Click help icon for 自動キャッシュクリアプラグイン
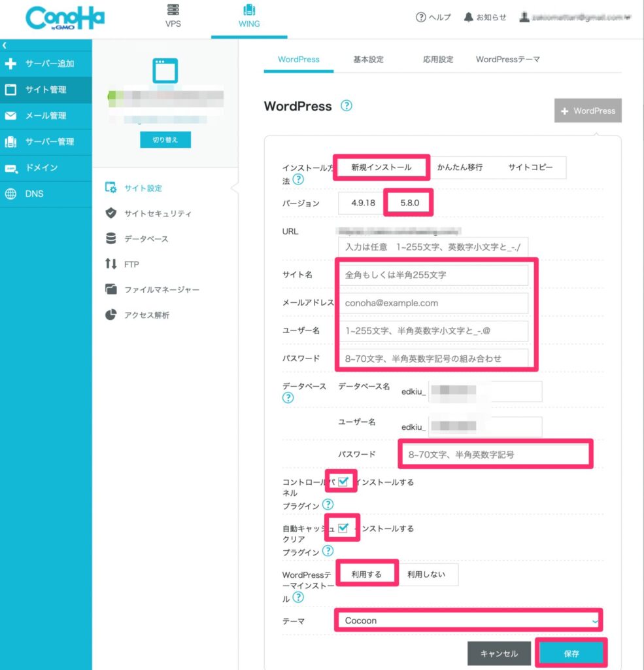644x670 pixels. click(x=328, y=551)
